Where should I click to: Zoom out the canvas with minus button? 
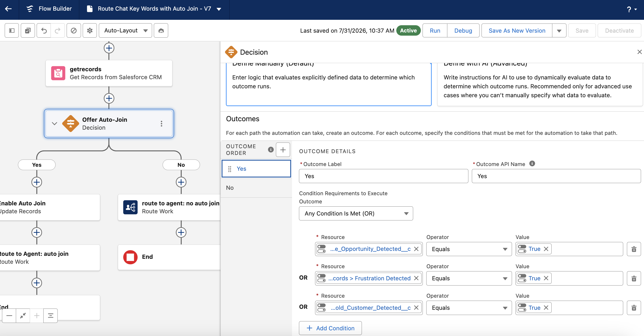pos(9,316)
